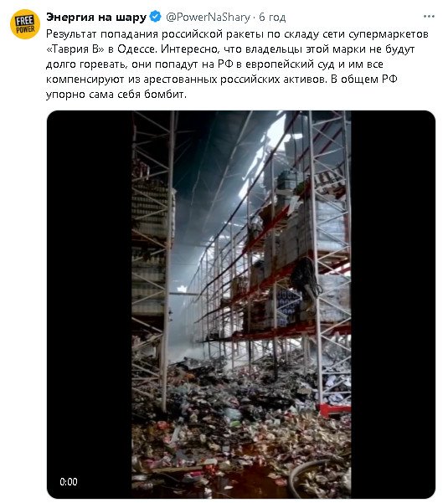Viewport: 448px width, 503px height.
Task: Click the «Таврия В» name in the tweet
Action: coord(75,49)
